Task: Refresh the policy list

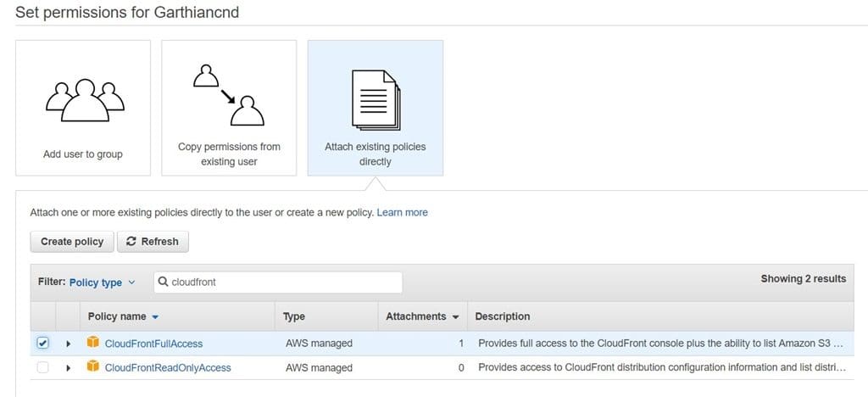Action: [x=153, y=242]
